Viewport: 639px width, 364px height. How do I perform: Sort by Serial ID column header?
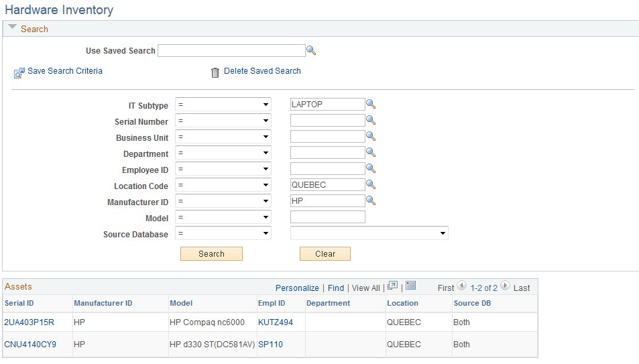pos(19,303)
